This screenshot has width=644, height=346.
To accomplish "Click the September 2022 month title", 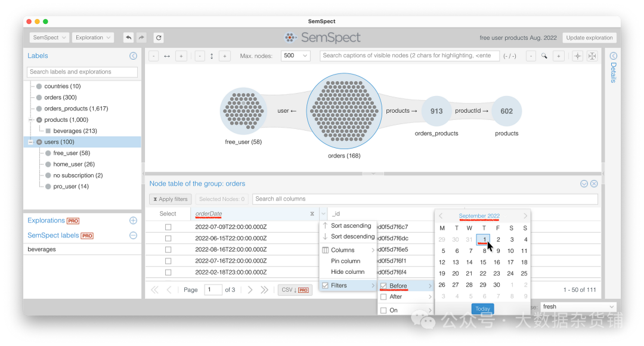I will (x=479, y=216).
